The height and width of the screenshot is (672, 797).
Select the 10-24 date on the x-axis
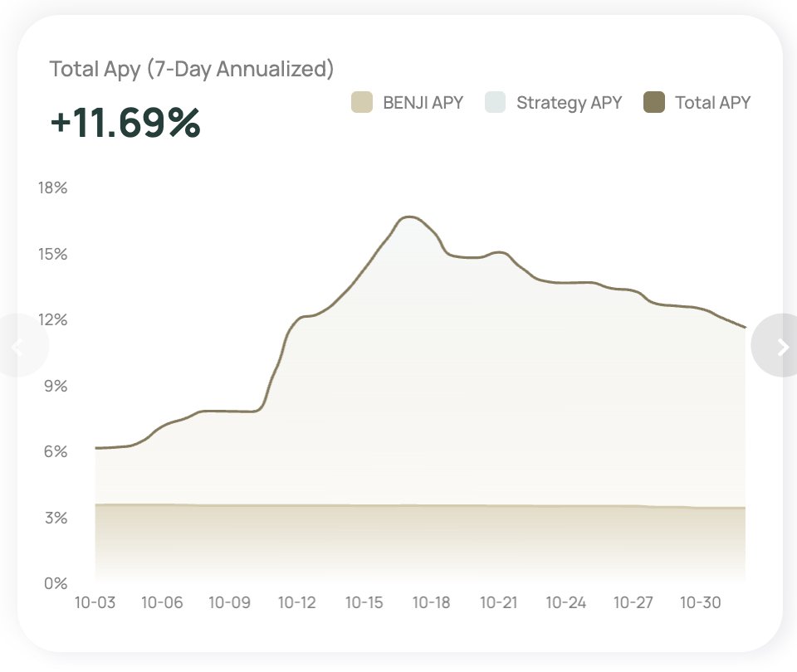point(566,603)
